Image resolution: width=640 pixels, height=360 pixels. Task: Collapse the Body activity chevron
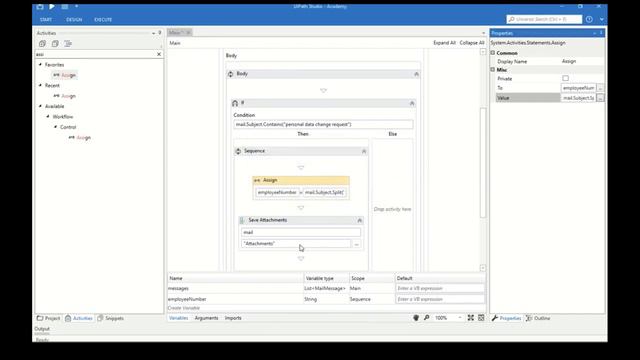(416, 74)
